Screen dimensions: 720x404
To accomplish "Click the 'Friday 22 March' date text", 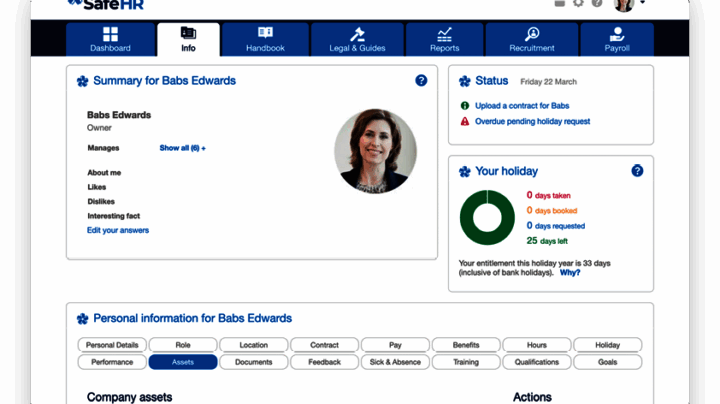I will pos(548,82).
